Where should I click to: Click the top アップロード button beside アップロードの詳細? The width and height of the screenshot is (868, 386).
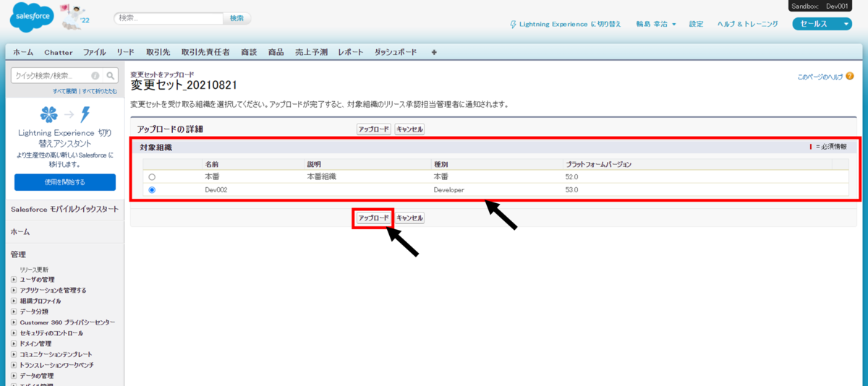[x=374, y=129]
